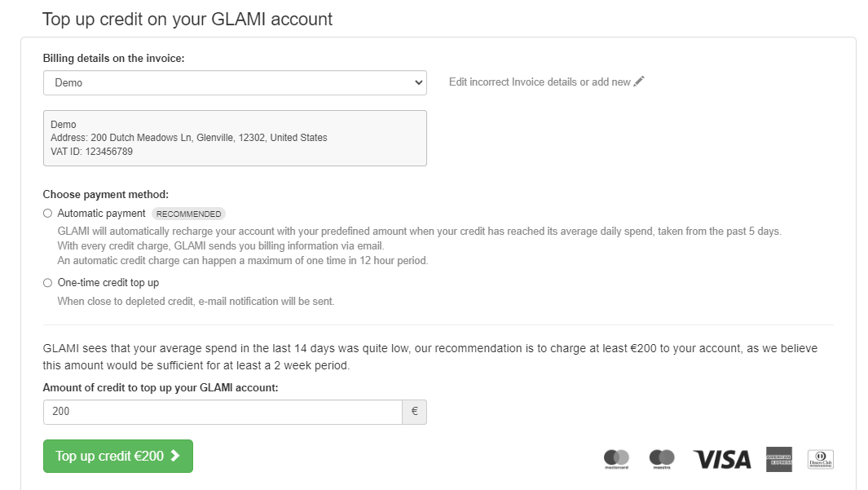The height and width of the screenshot is (490, 868).
Task: Click the American Express logo
Action: (x=779, y=459)
